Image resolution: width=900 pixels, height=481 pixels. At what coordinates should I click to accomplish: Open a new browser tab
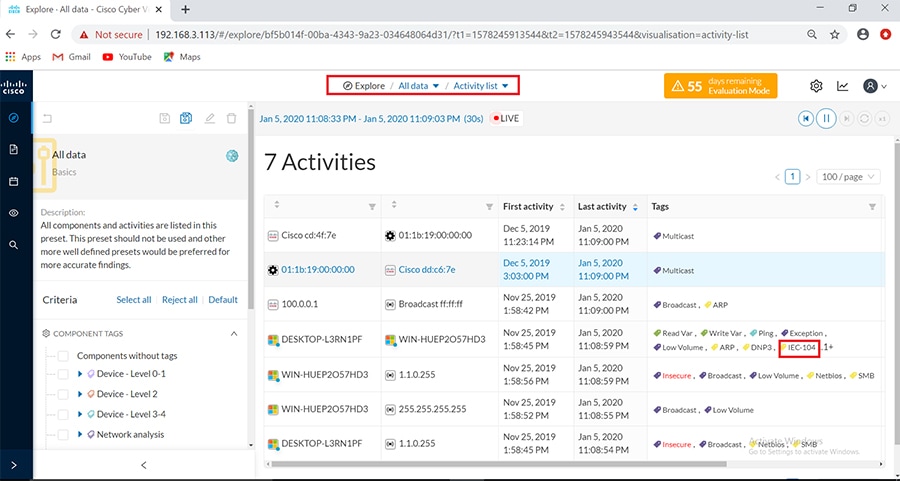click(185, 9)
